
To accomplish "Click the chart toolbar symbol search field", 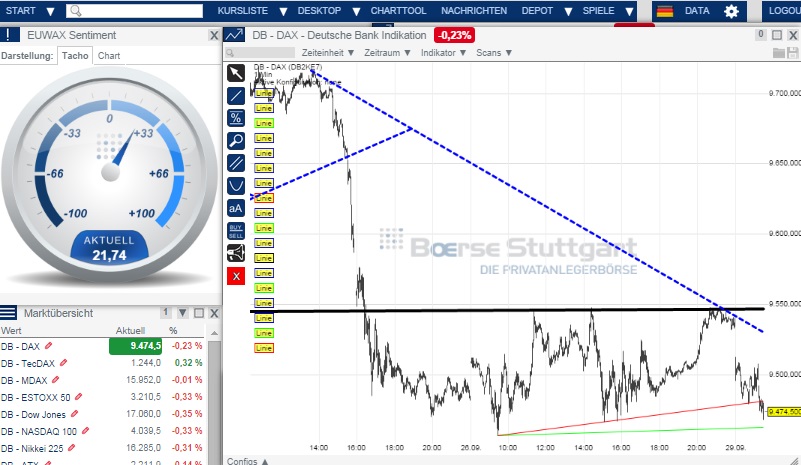I will pos(260,53).
